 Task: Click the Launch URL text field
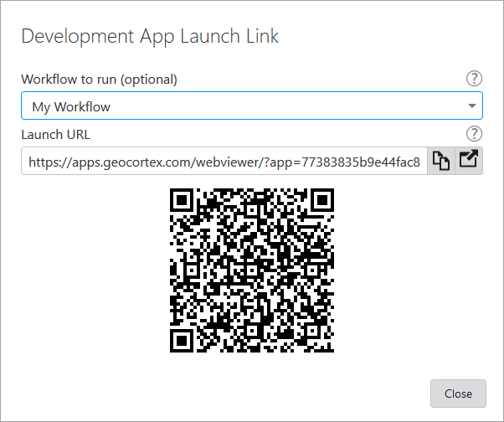click(224, 161)
